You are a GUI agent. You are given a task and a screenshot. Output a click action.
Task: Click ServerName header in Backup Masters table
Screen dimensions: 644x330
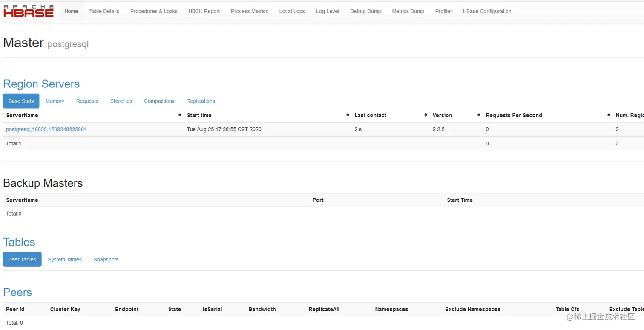point(22,200)
